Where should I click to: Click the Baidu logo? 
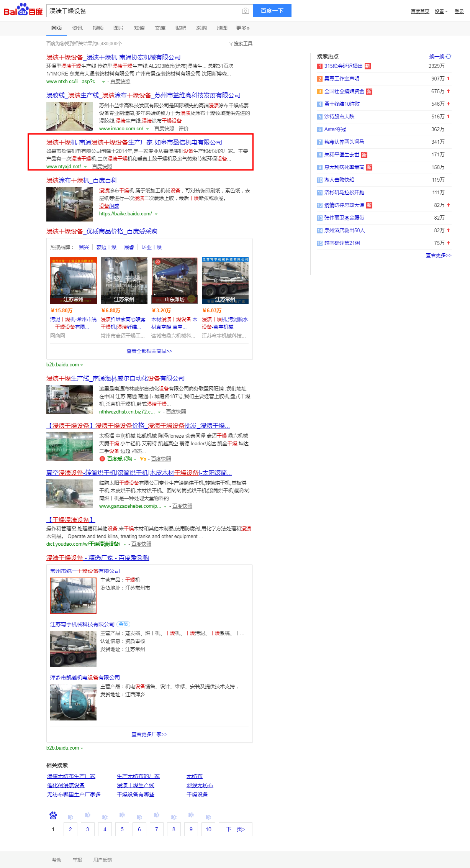(x=23, y=10)
